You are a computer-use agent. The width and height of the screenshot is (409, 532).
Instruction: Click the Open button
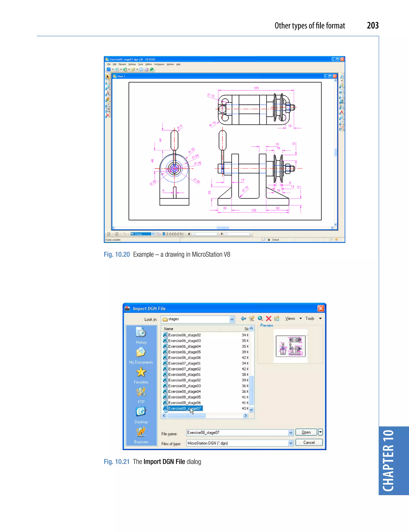click(x=306, y=432)
